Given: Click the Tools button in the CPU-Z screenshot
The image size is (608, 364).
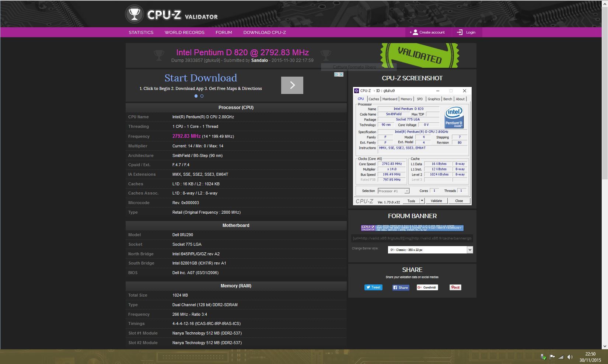Looking at the screenshot, I should point(411,201).
